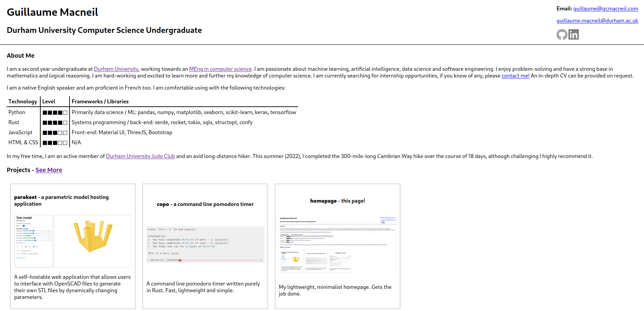Email guillaume@gcmacneil.com link
This screenshot has height=311, width=644.
pyautogui.click(x=605, y=9)
